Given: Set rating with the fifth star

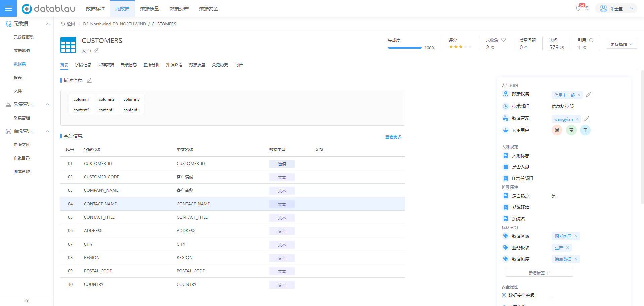Looking at the screenshot, I should click(470, 47).
